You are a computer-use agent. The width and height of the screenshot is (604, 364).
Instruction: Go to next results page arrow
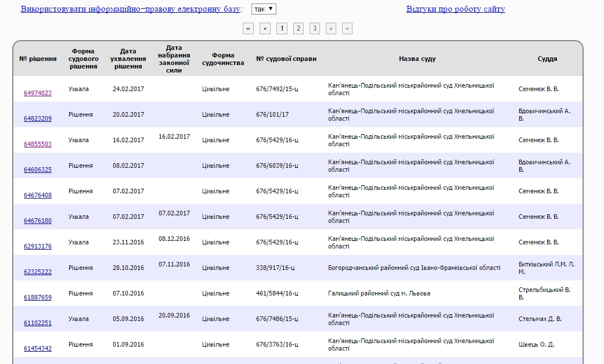(x=331, y=28)
